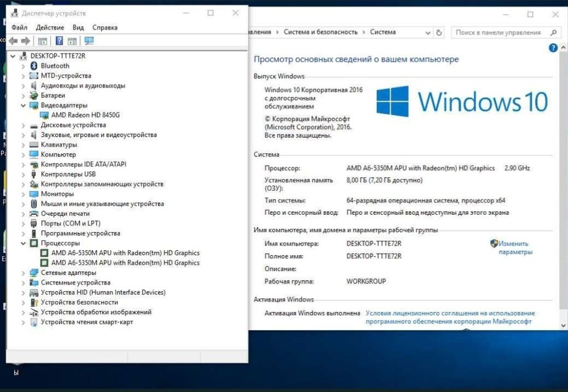The image size is (568, 392).
Task: Click the Мониторы category icon
Action: pyautogui.click(x=34, y=194)
